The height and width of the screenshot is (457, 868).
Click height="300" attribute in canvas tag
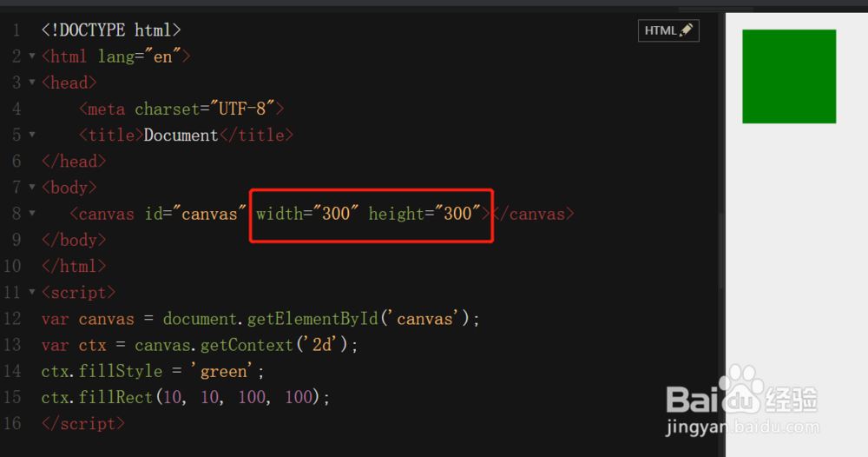(424, 213)
